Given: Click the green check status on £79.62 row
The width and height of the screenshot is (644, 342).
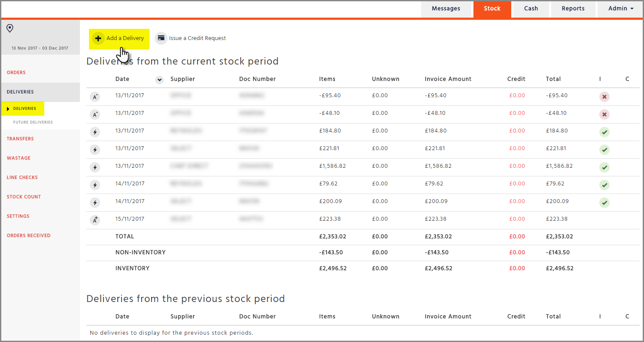Looking at the screenshot, I should click(604, 185).
